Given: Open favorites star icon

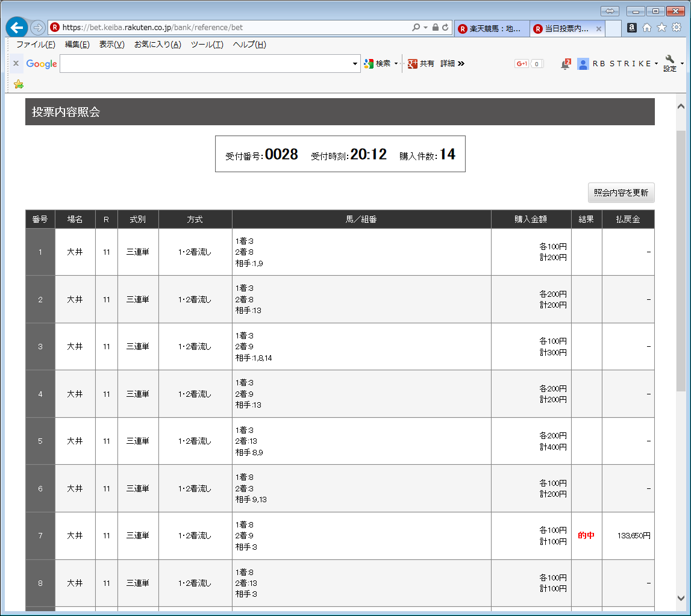Looking at the screenshot, I should [661, 28].
